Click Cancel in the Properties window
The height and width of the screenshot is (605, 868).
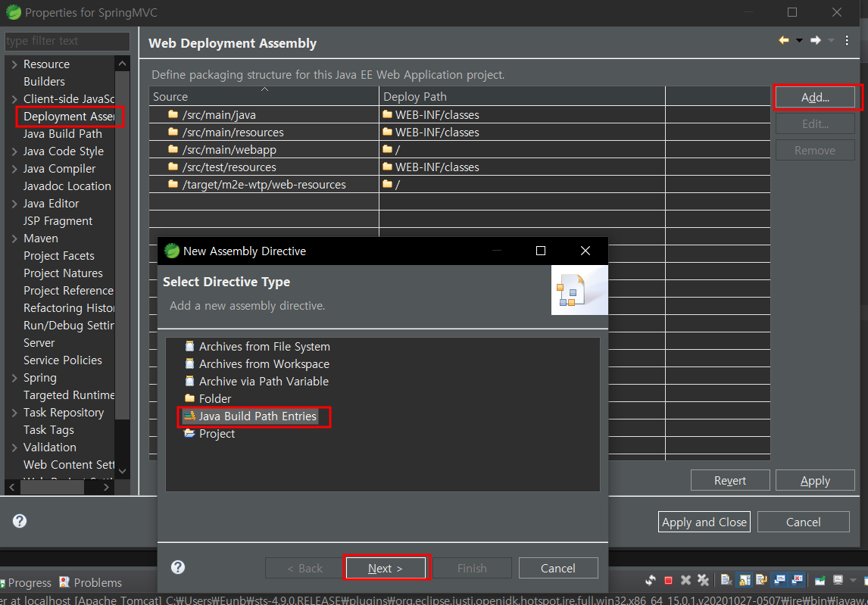803,522
